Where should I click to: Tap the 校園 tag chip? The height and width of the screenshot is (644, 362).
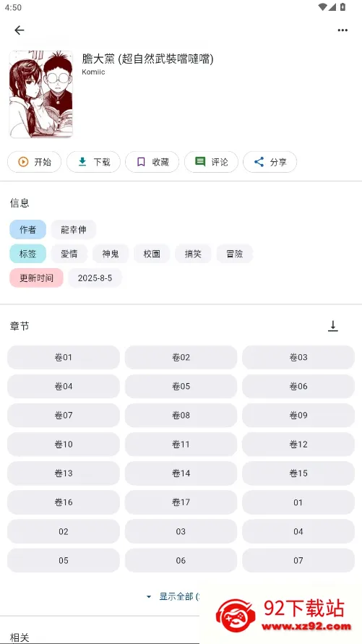[152, 254]
